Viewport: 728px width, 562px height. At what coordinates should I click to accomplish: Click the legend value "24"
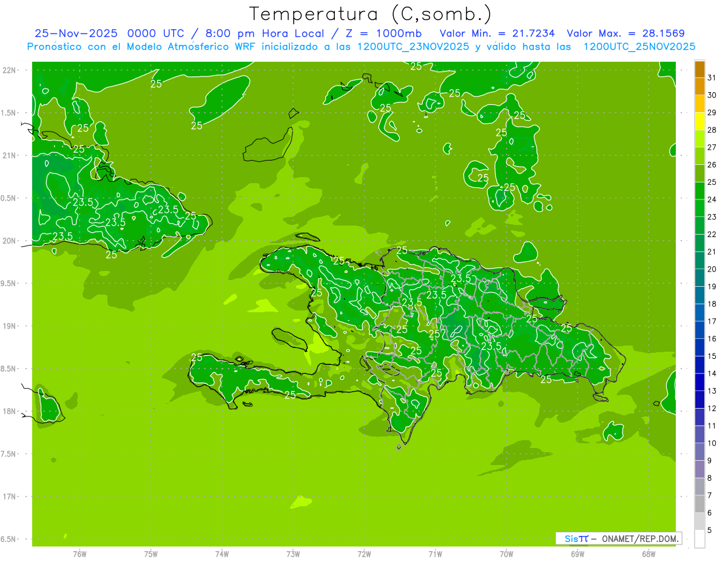click(712, 199)
